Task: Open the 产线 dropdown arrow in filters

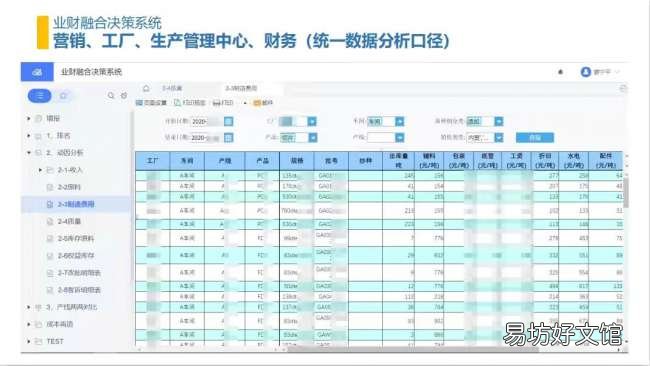Action: [x=400, y=138]
